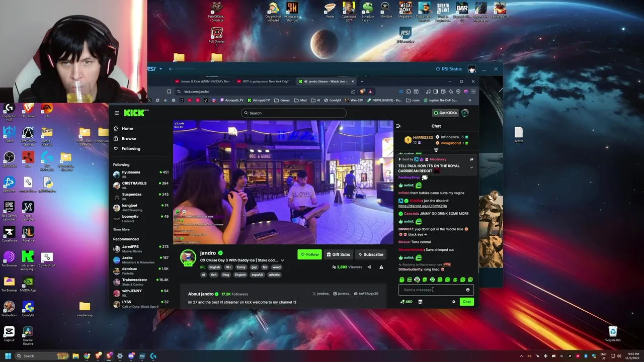Open the user profile avatar on Kick
The image size is (644, 362).
click(465, 113)
